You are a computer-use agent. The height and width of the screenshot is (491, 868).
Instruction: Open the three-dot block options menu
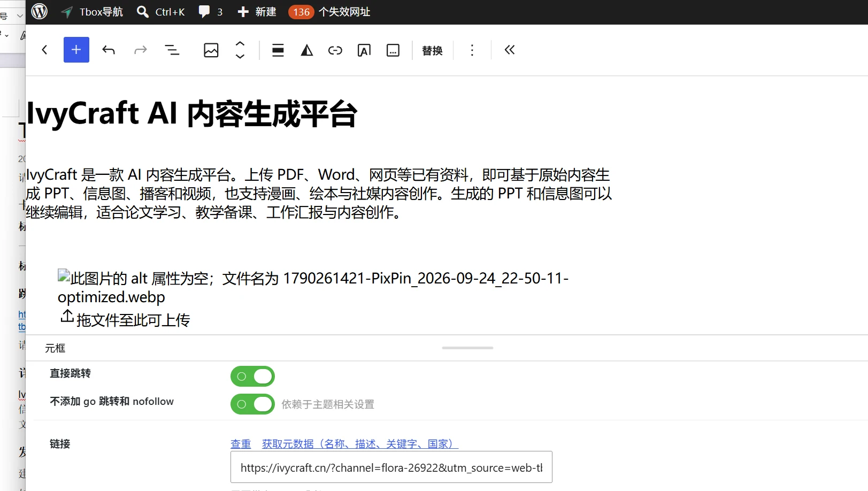(x=472, y=50)
